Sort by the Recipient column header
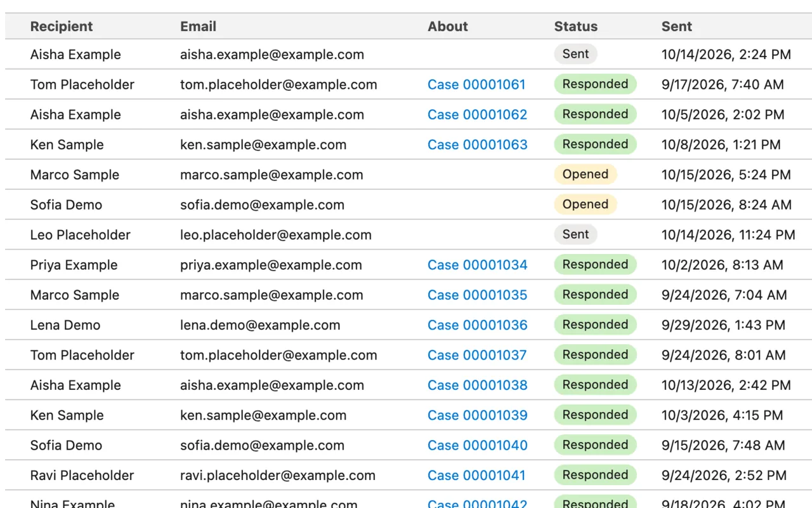812x508 pixels. pos(62,27)
